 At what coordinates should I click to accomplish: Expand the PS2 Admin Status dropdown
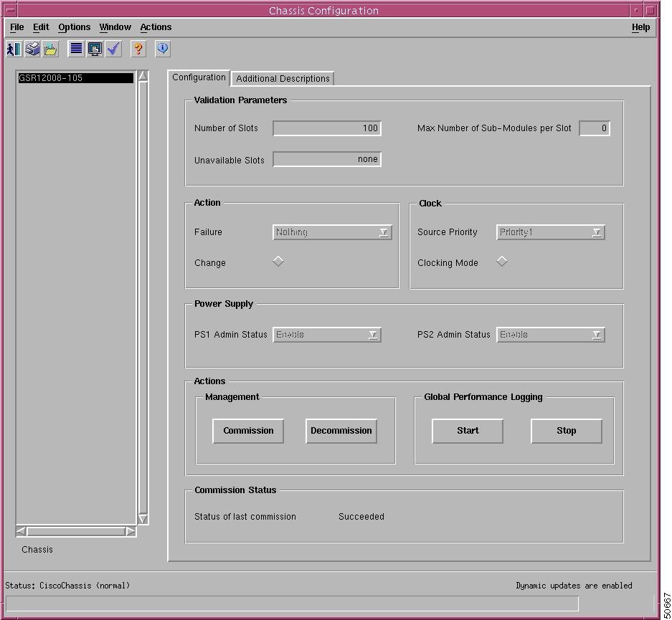tap(550, 335)
